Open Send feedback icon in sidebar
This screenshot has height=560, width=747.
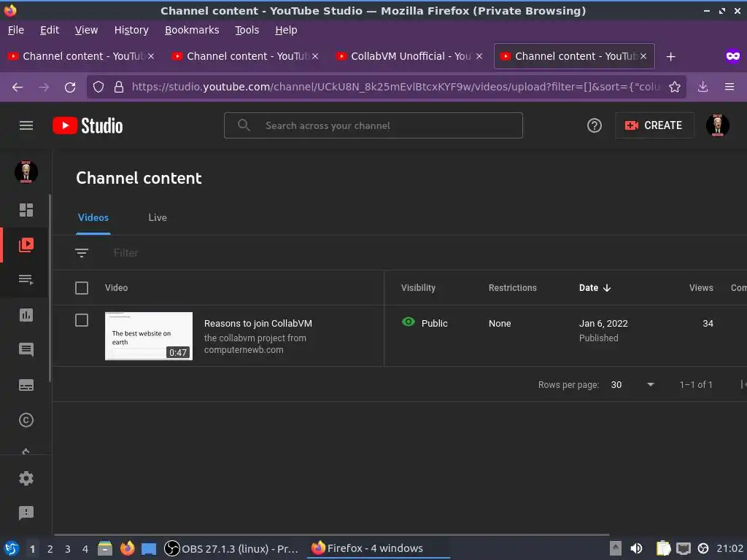26,513
